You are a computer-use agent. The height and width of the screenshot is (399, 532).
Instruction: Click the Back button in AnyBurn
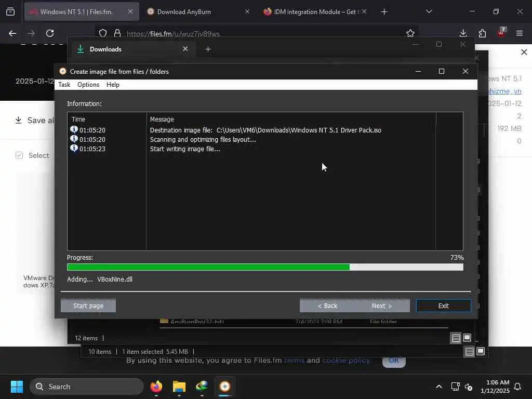coord(327,305)
